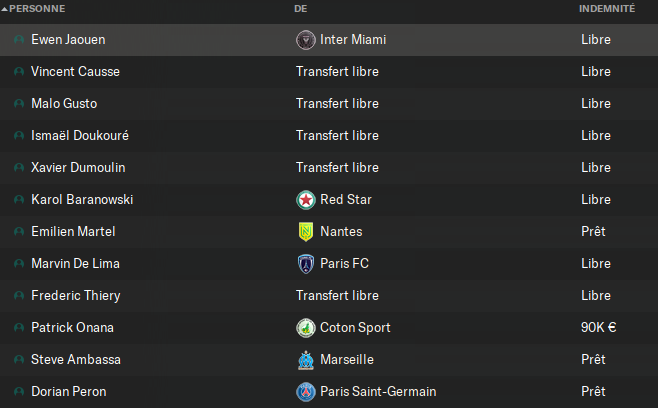This screenshot has height=408, width=658.
Task: Open the Paris Saint-Germain club link
Action: 378,391
